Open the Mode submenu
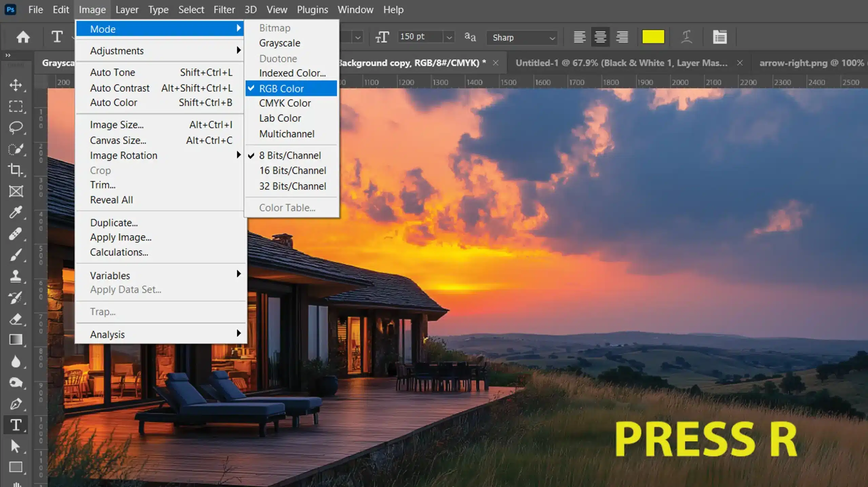Image resolution: width=868 pixels, height=487 pixels. coord(160,29)
